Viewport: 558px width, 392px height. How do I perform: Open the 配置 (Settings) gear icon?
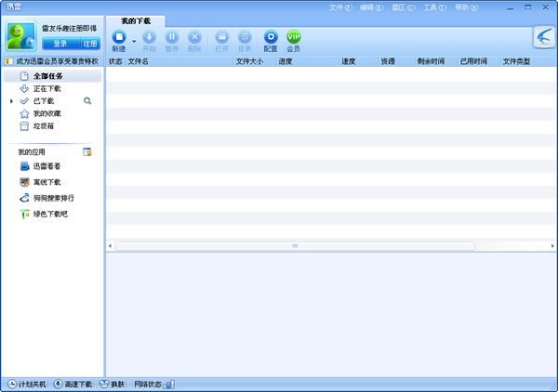pos(271,38)
